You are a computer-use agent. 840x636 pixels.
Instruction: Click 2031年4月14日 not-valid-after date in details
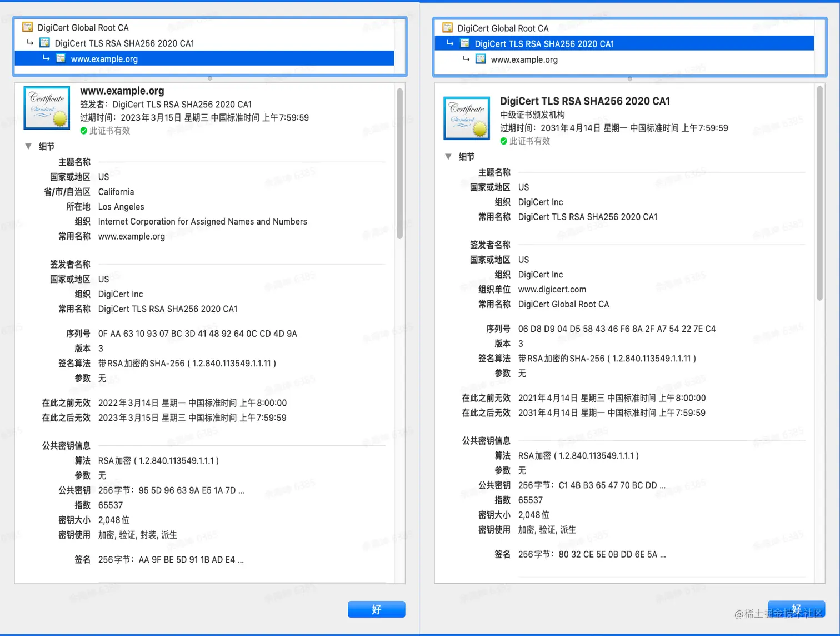coord(612,413)
